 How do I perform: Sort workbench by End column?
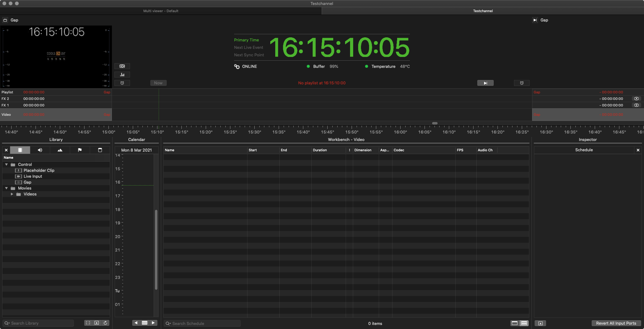(296, 150)
